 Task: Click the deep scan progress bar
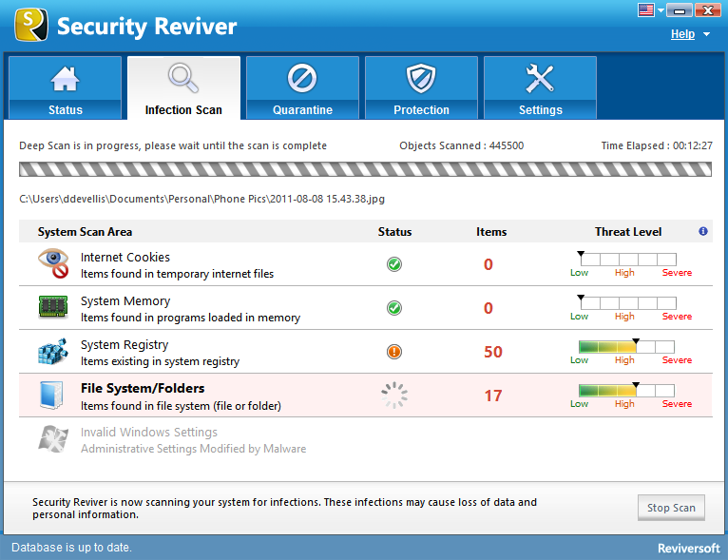point(365,169)
